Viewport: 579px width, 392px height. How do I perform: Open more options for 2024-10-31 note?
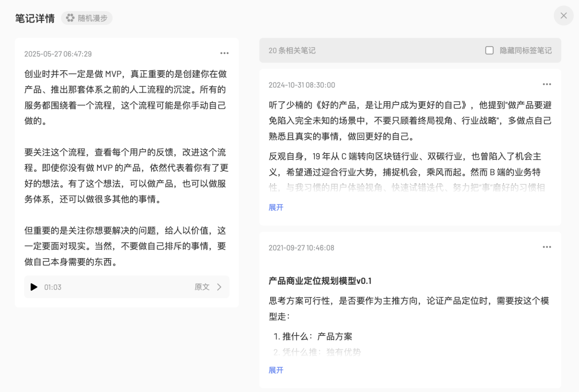click(547, 85)
